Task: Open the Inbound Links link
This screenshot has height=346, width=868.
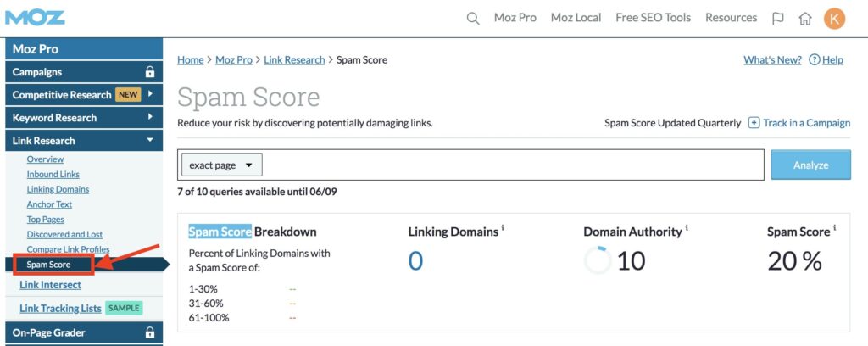Action: [x=53, y=174]
